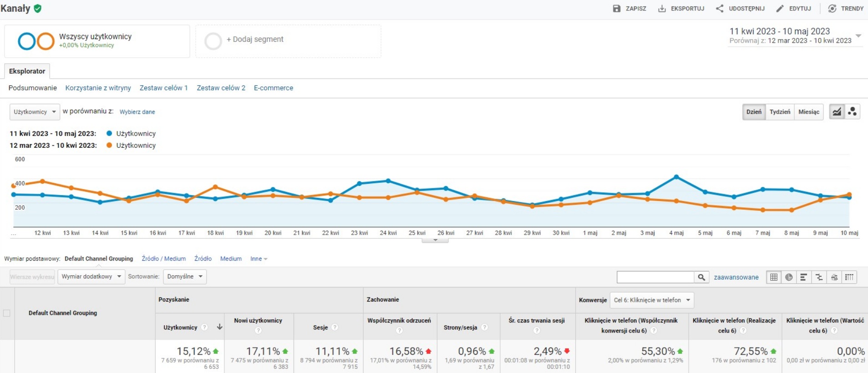Click the Eksportuj download icon
The image size is (868, 373).
[662, 9]
